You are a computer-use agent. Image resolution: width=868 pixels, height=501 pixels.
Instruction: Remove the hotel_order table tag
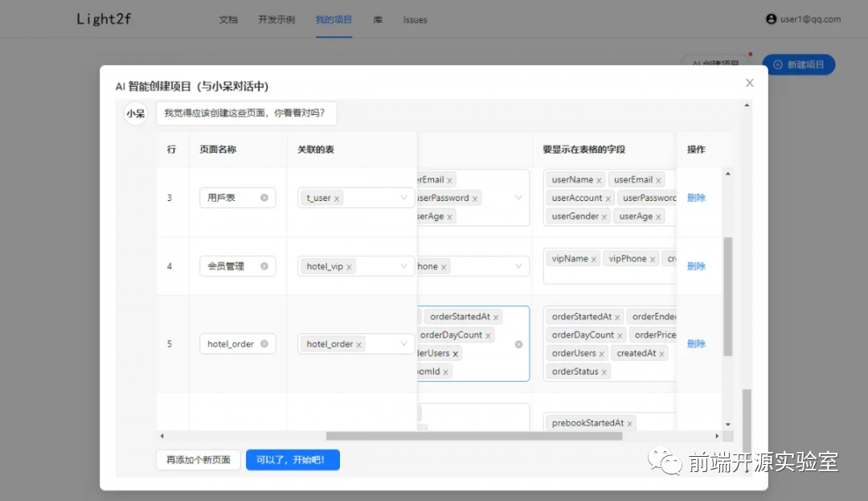358,343
